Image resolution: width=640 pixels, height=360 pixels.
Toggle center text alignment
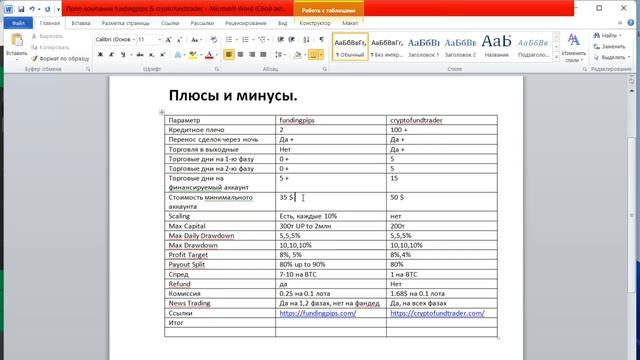pos(240,55)
